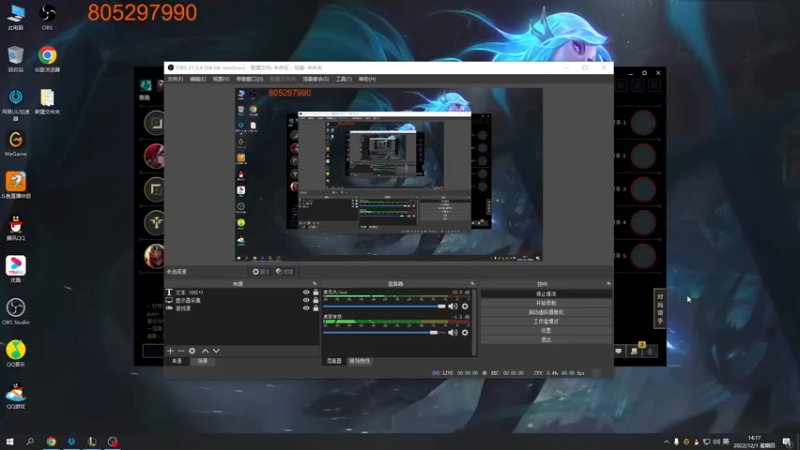This screenshot has height=450, width=800.
Task: Pop out the Audio Mixer dock panel
Action: coord(472,284)
